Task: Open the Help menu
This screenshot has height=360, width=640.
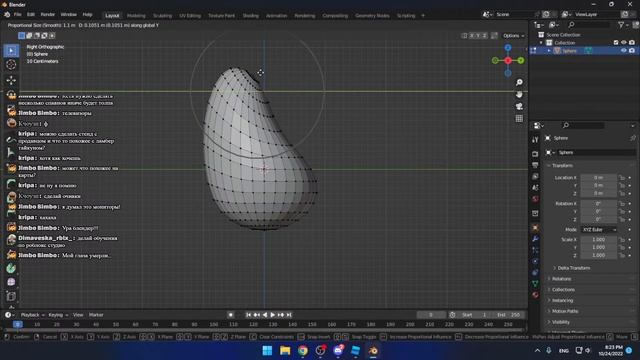Action: coord(87,15)
